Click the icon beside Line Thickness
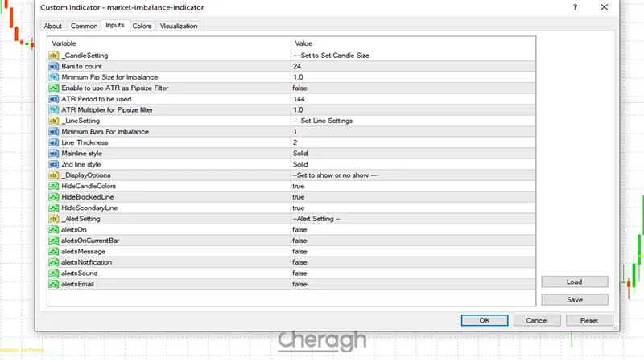Image resolution: width=644 pixels, height=362 pixels. [x=54, y=142]
